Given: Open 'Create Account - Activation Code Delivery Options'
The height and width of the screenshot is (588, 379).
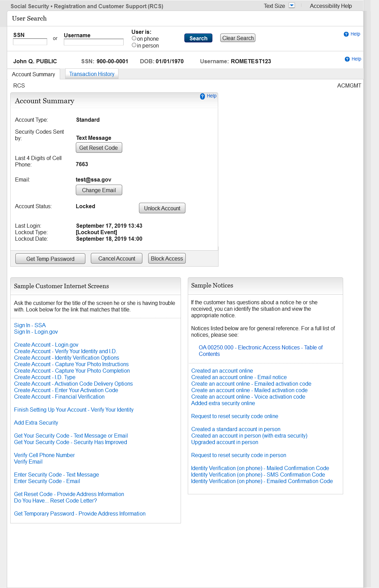Looking at the screenshot, I should point(73,384).
